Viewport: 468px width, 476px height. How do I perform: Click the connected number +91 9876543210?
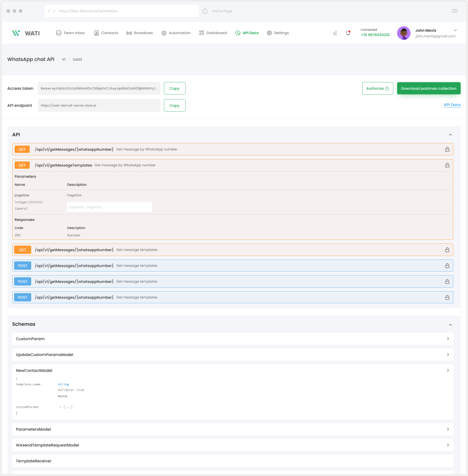(375, 35)
